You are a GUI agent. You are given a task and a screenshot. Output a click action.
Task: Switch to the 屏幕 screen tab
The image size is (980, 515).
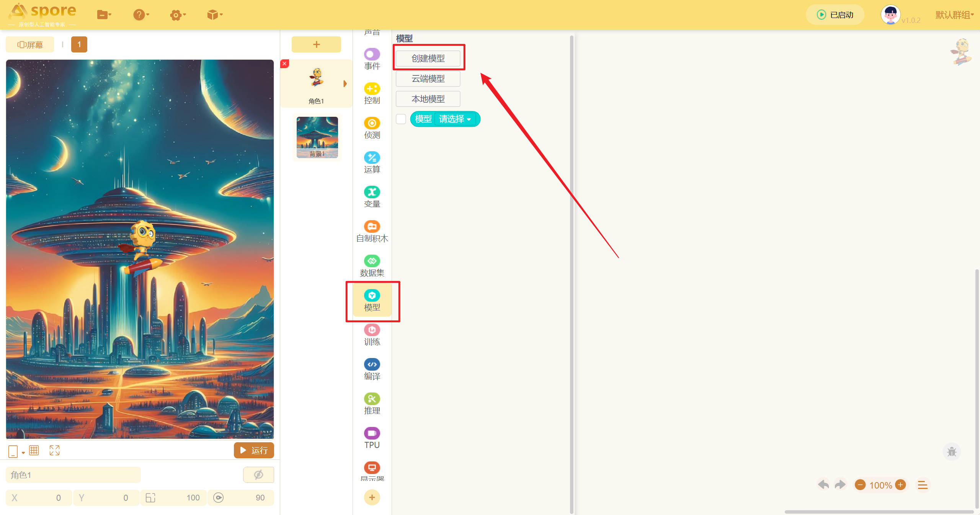pyautogui.click(x=30, y=45)
